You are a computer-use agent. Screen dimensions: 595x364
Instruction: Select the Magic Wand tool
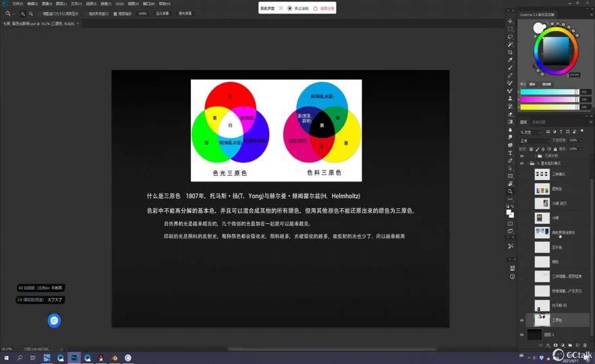(x=511, y=44)
